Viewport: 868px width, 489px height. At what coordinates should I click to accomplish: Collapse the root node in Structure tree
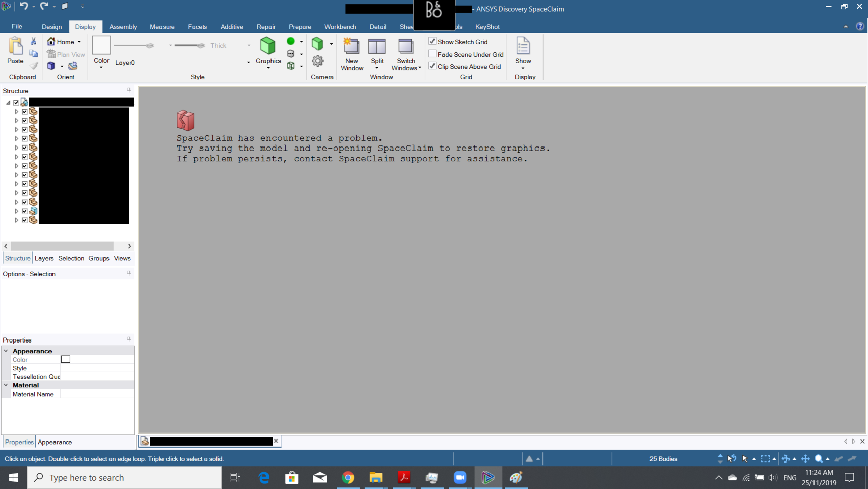[8, 102]
